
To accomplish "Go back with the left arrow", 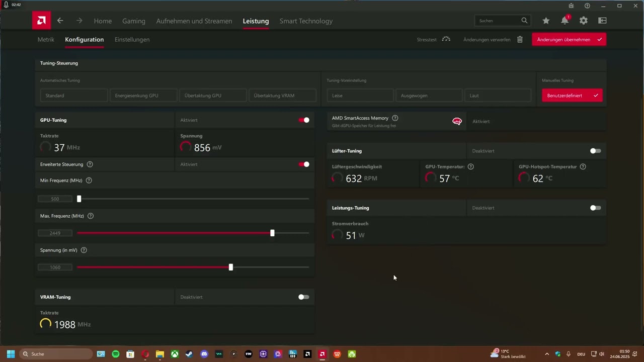I will point(60,21).
